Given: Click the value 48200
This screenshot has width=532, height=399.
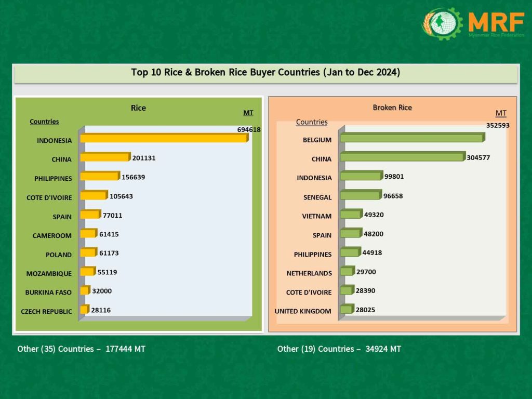Looking at the screenshot, I should 374,234.
